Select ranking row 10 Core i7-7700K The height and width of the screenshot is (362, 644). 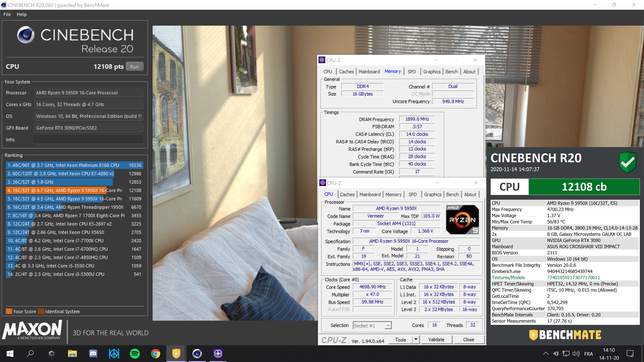74,241
